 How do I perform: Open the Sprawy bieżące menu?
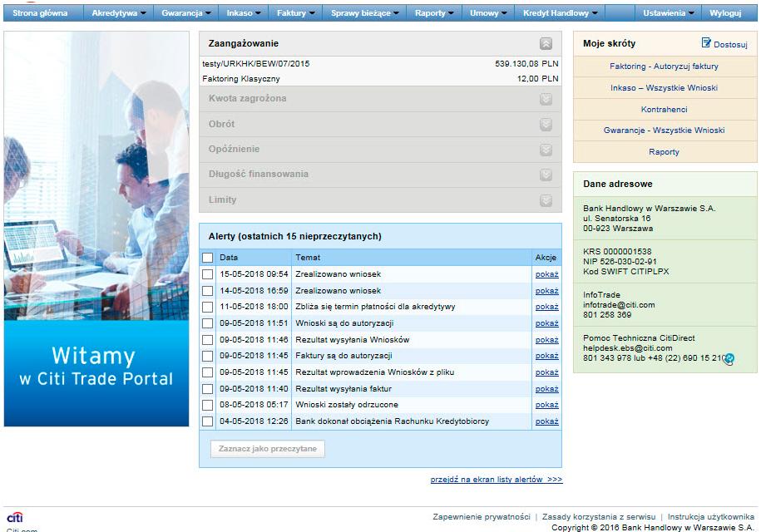(365, 13)
